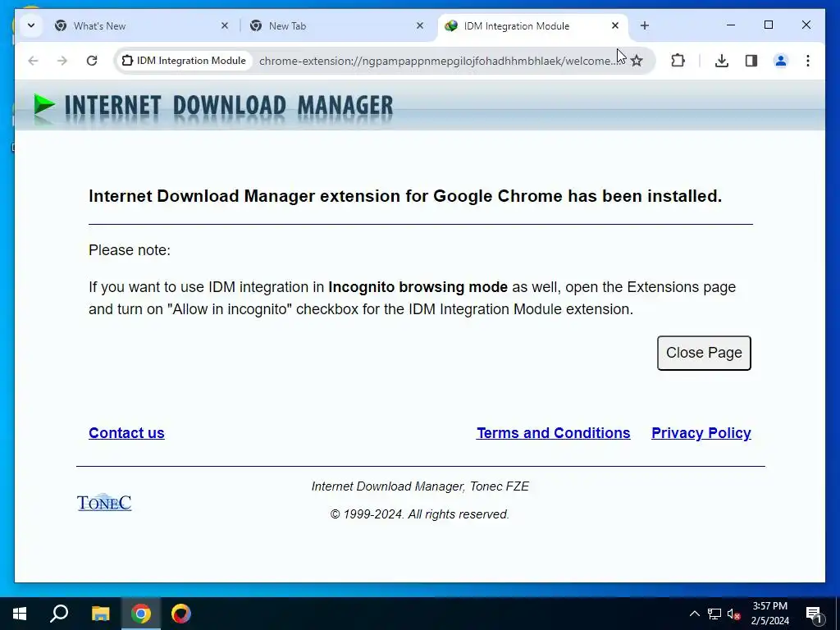Click the Chrome taskbar icon

coord(141,614)
